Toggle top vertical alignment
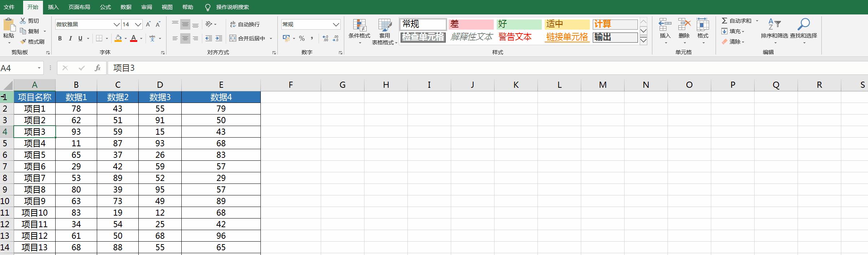The width and height of the screenshot is (868, 255). tap(175, 24)
